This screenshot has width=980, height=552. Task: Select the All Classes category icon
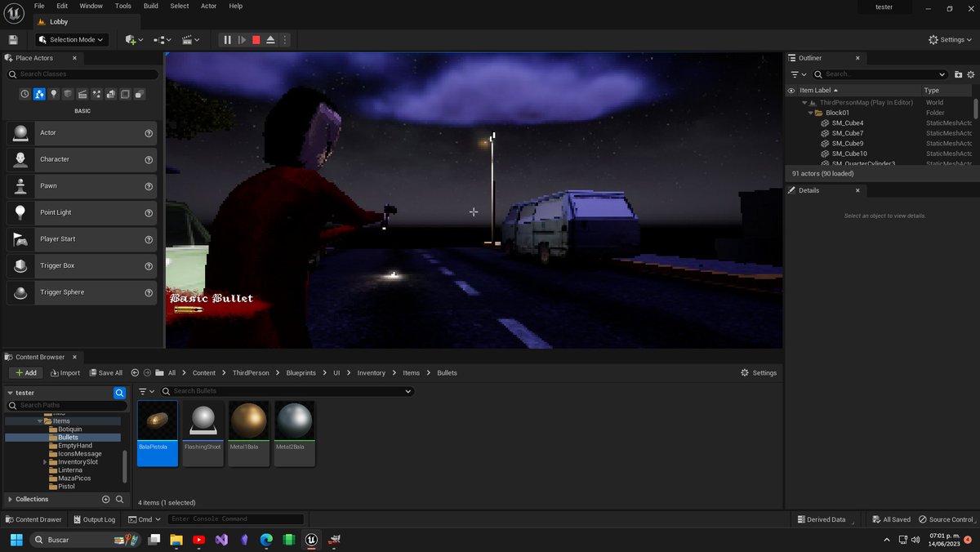tap(140, 94)
